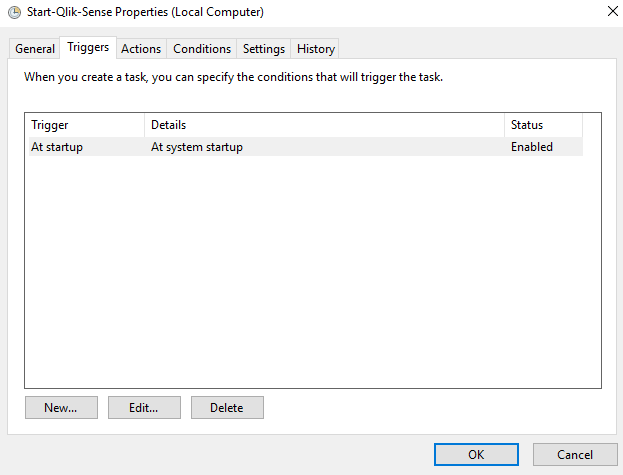Image resolution: width=623 pixels, height=475 pixels.
Task: Open the Actions tab
Action: coord(141,49)
